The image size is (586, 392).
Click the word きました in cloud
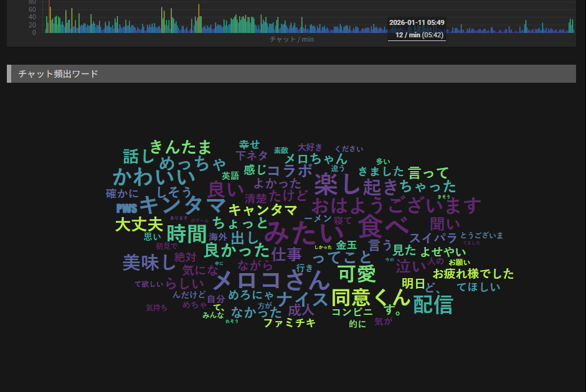point(381,171)
